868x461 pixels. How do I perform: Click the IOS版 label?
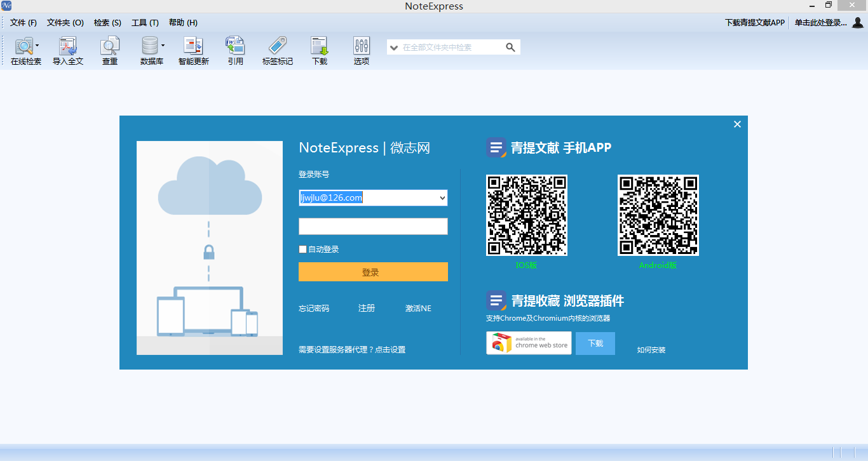(x=526, y=265)
